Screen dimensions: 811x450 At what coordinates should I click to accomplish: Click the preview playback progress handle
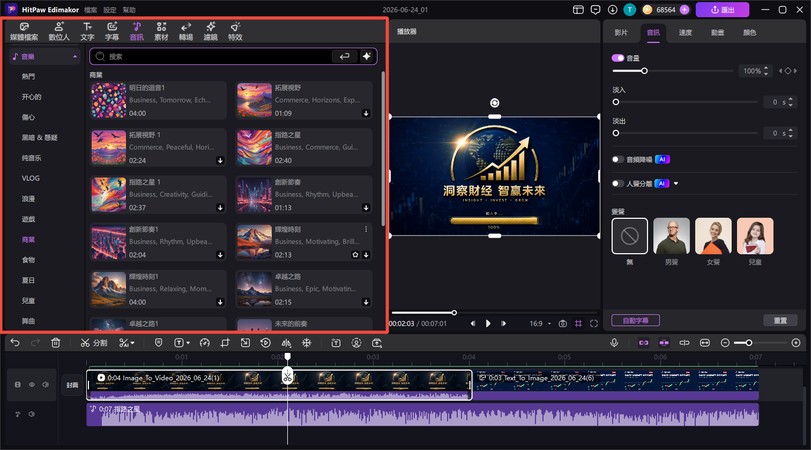point(454,312)
